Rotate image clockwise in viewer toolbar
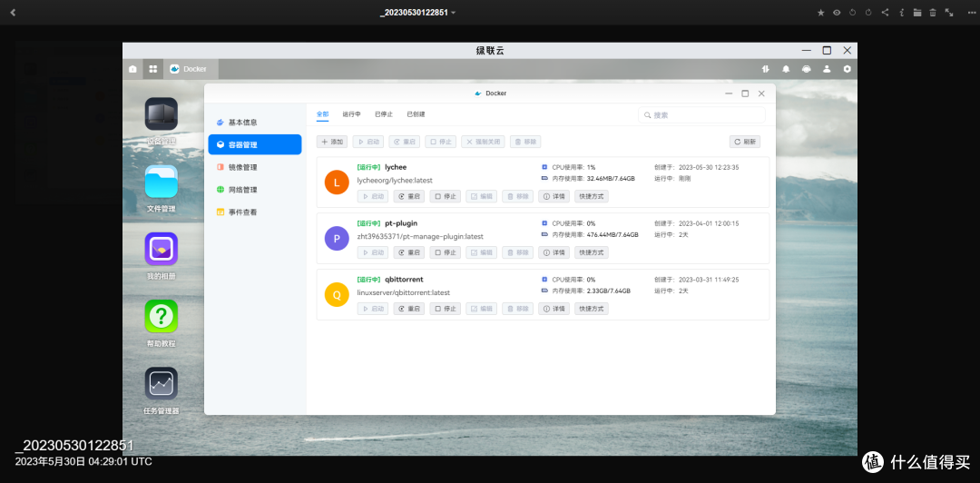 click(868, 13)
